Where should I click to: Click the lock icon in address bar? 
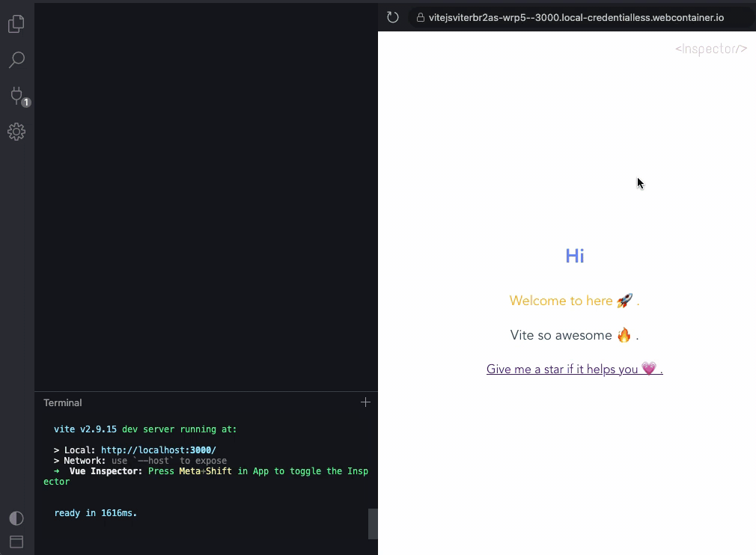421,17
